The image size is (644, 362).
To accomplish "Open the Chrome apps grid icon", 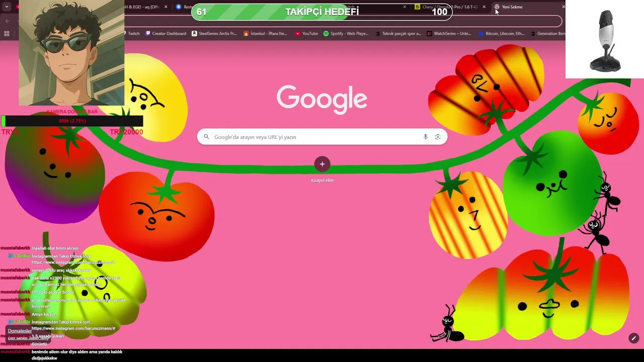I will point(7,34).
